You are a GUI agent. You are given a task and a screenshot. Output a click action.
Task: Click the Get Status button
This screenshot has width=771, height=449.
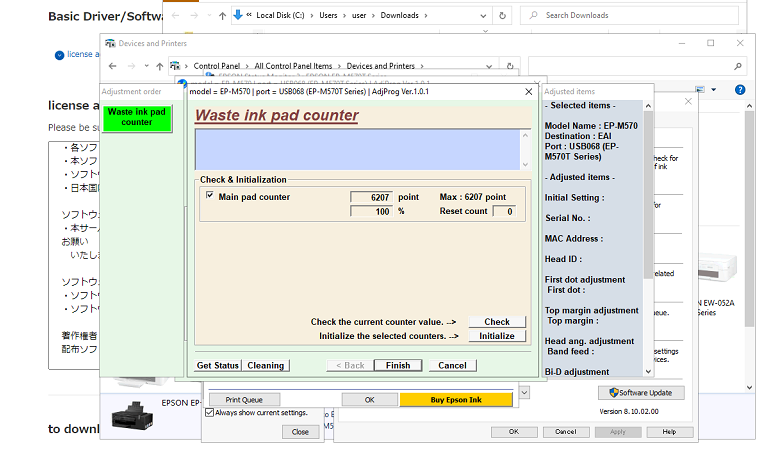pyautogui.click(x=218, y=365)
